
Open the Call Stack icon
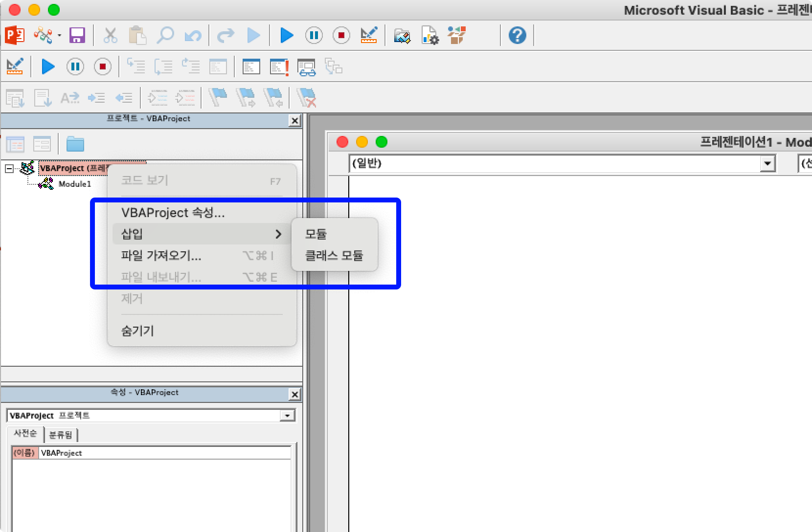tap(334, 66)
